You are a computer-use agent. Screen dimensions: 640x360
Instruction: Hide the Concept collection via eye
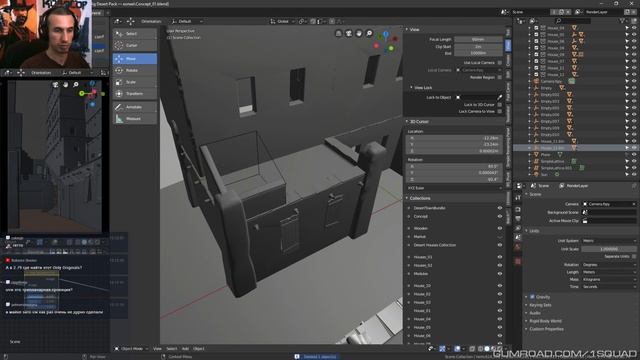(500, 216)
